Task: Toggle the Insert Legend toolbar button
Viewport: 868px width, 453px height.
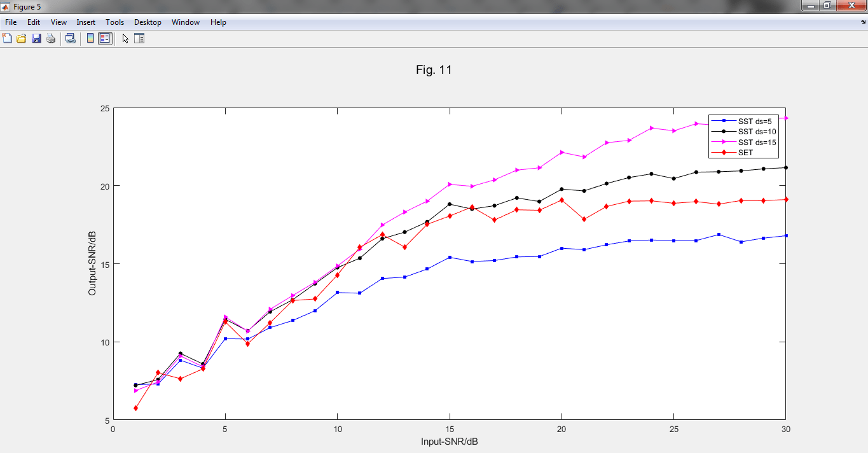Action: 105,38
